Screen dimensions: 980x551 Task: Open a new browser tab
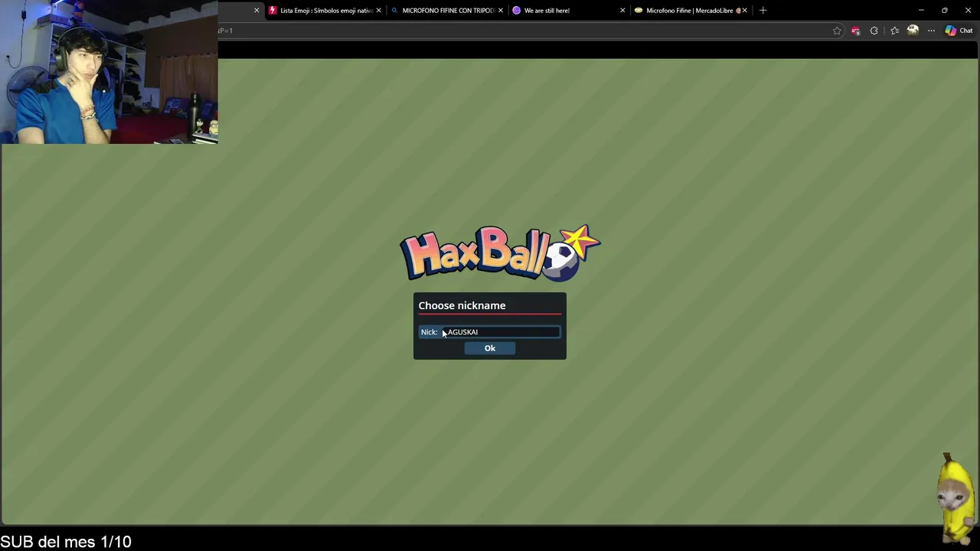click(763, 11)
